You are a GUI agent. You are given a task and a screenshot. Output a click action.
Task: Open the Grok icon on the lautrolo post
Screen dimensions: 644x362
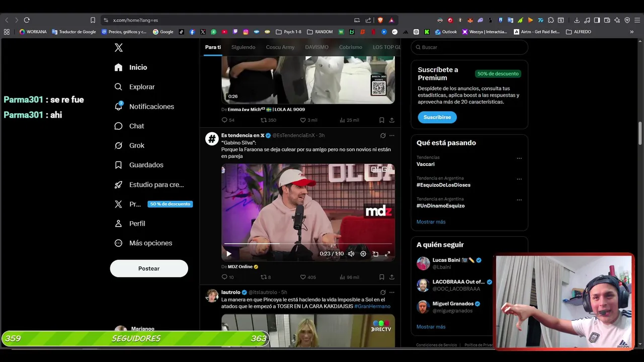(x=383, y=292)
